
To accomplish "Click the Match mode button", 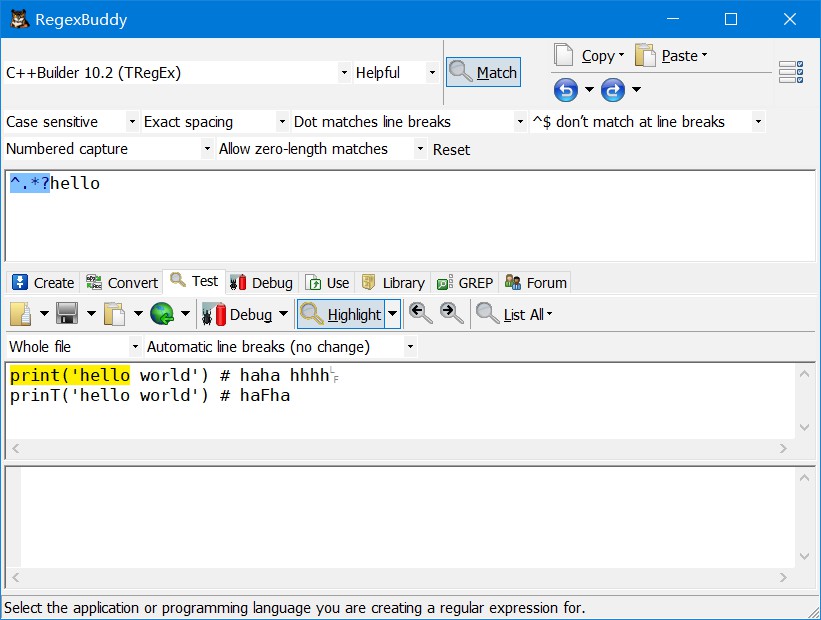I will 483,72.
